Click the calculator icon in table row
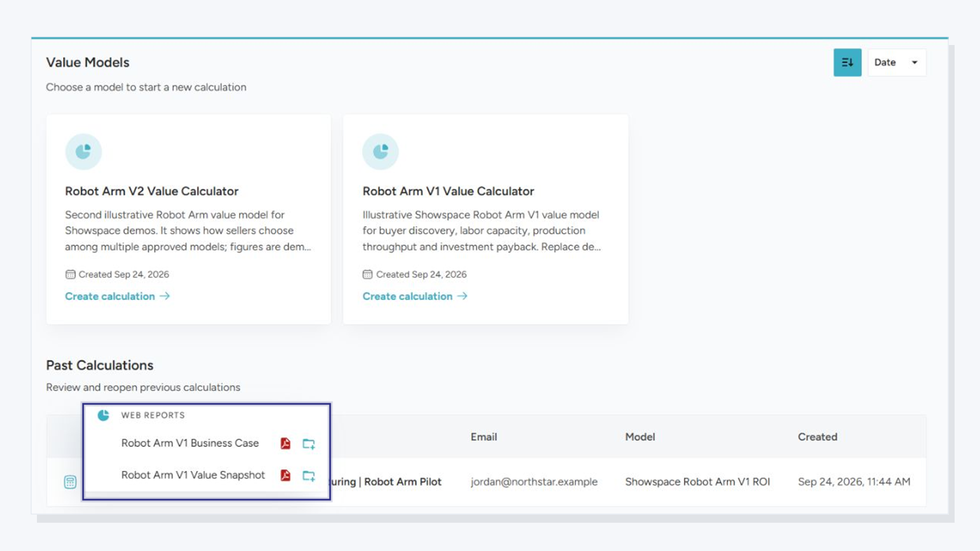This screenshot has height=551, width=980. click(x=70, y=482)
